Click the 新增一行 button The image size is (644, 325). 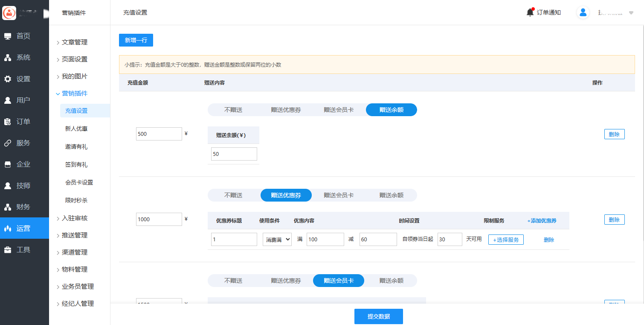tap(136, 40)
